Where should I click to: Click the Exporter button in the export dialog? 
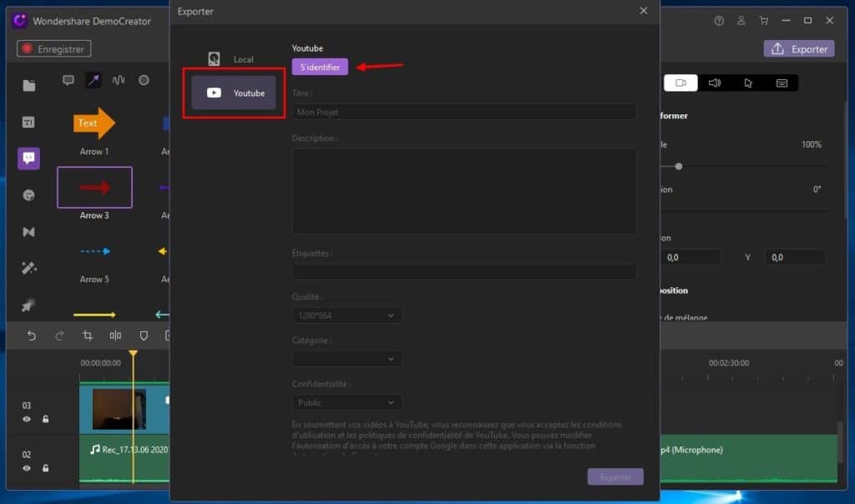point(615,476)
